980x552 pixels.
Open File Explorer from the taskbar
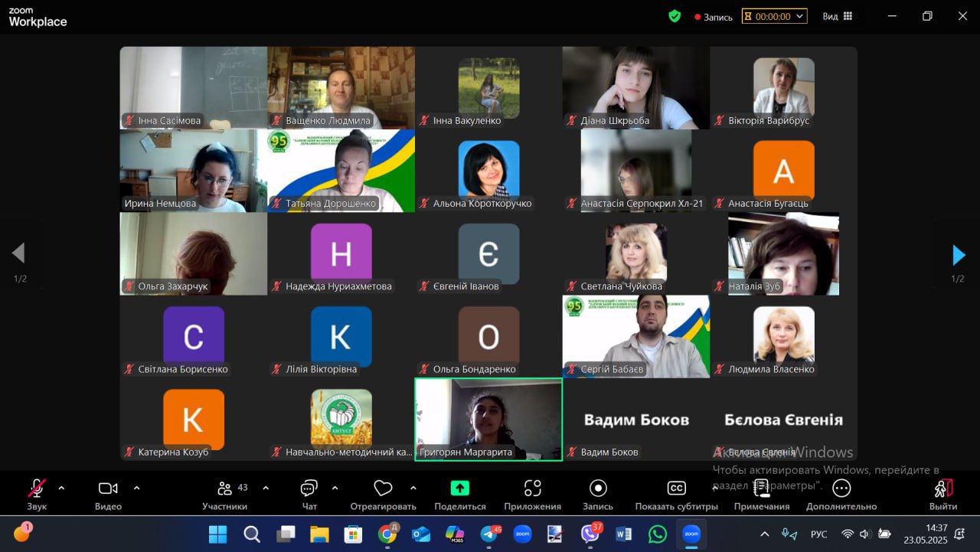pyautogui.click(x=319, y=534)
